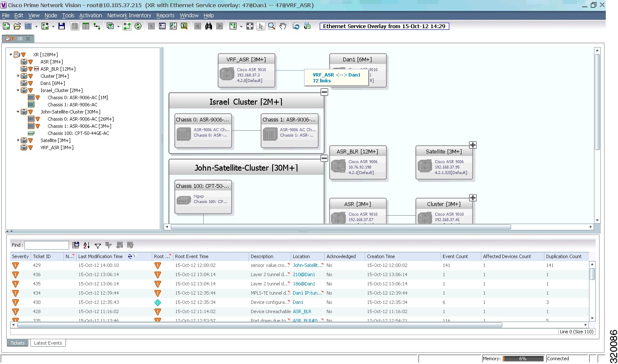Click the Dan1 [6M+] map node title
Image resolution: width=618 pixels, height=364 pixels.
tap(357, 60)
